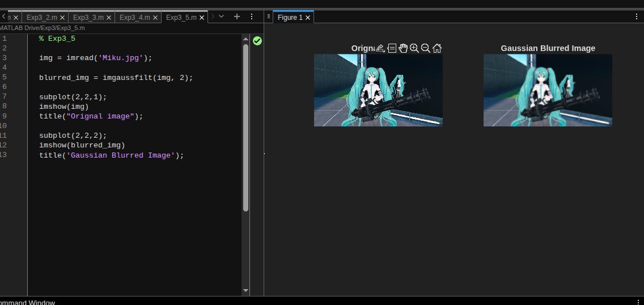
Task: Expand the open-files dropdown chevron
Action: coord(221,16)
